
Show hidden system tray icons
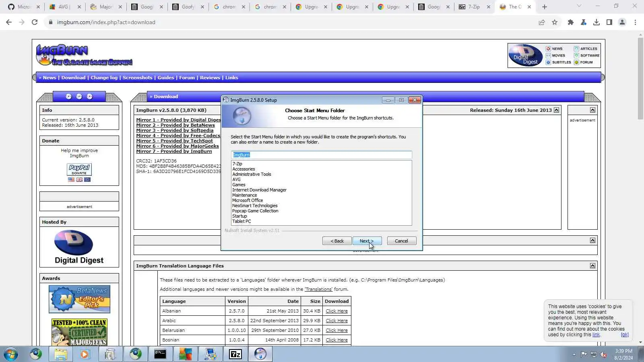(x=574, y=354)
